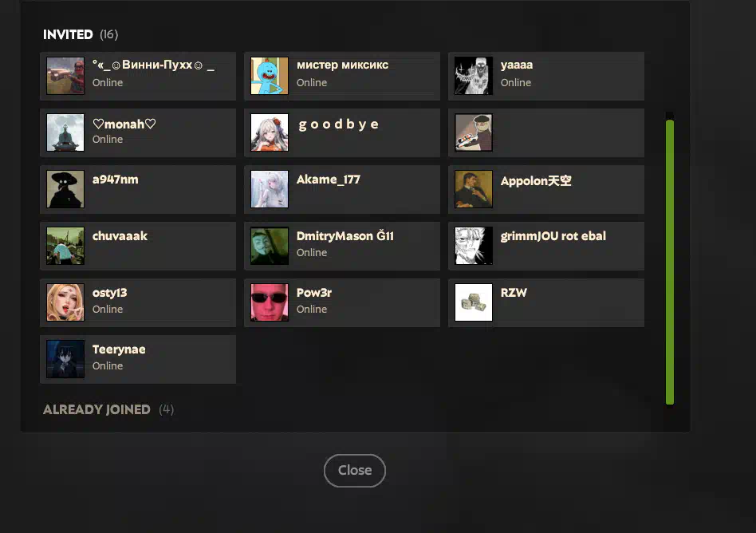Click Appolon天空 username
Image resolution: width=756 pixels, height=533 pixels.
[x=536, y=181]
